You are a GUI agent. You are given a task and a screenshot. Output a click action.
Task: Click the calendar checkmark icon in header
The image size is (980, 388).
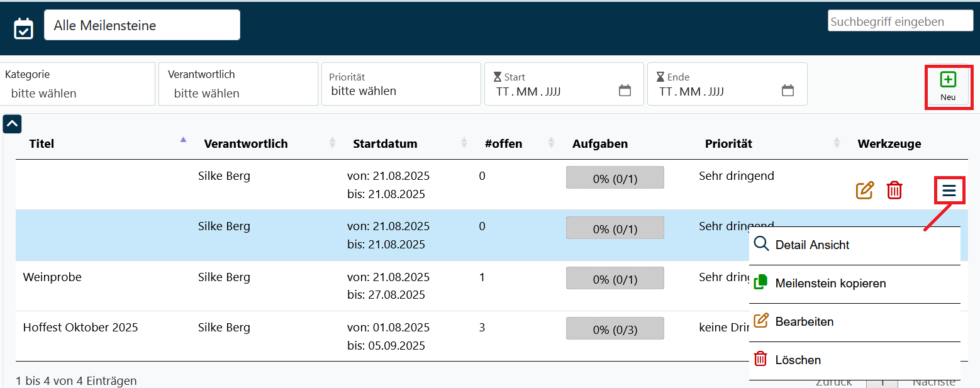click(x=23, y=28)
